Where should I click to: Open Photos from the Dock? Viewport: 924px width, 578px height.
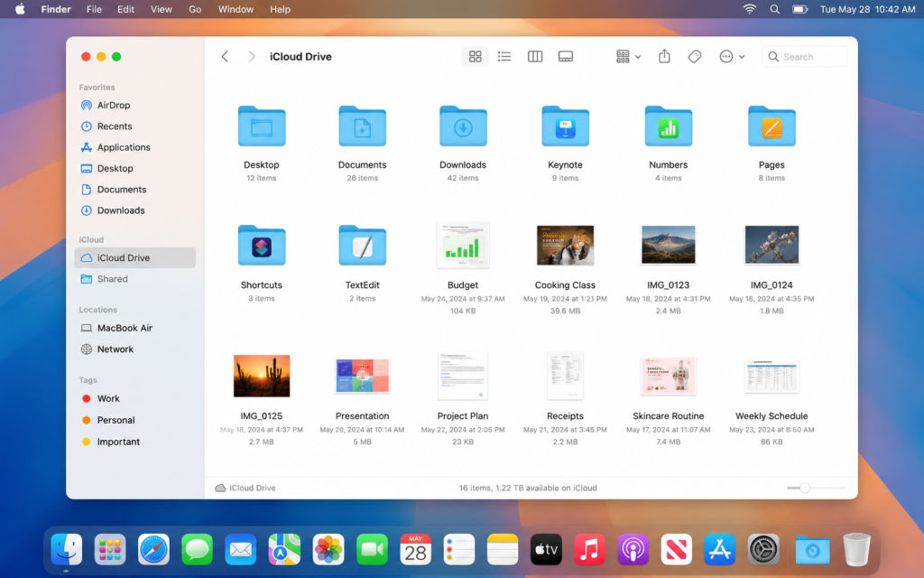(x=328, y=550)
